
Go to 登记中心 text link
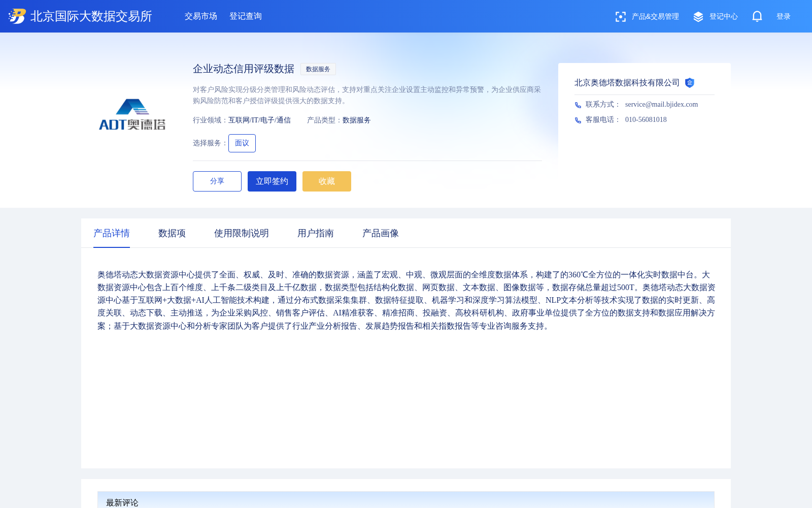tap(723, 17)
